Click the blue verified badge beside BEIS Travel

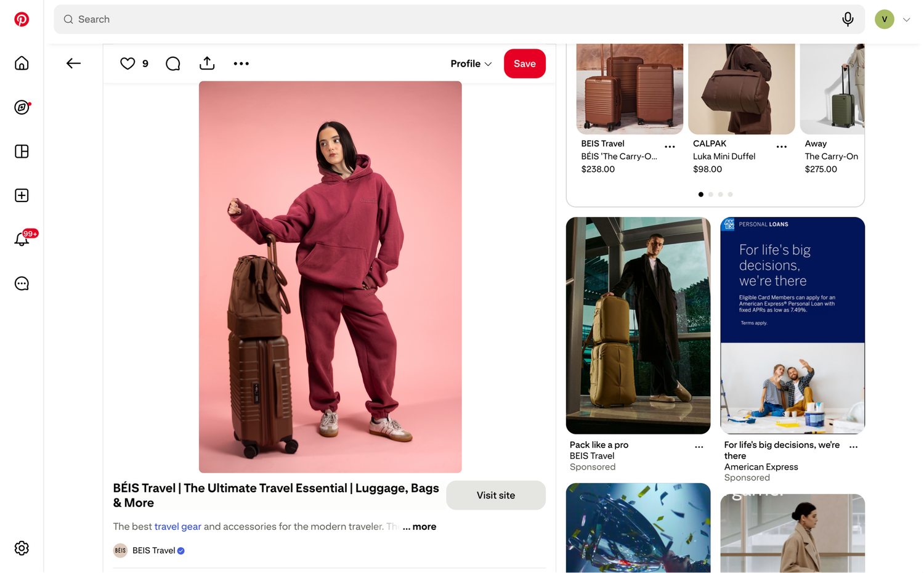click(x=181, y=551)
